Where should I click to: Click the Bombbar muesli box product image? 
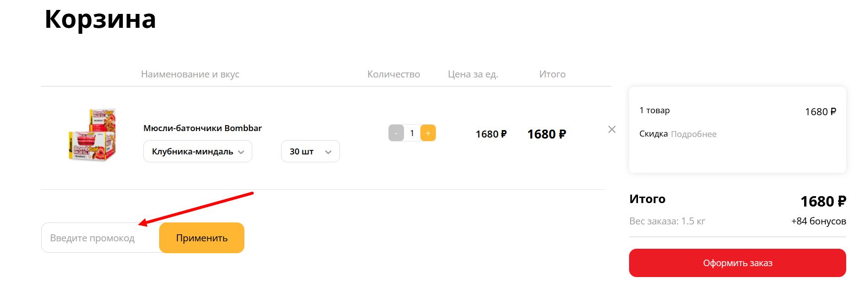[92, 135]
